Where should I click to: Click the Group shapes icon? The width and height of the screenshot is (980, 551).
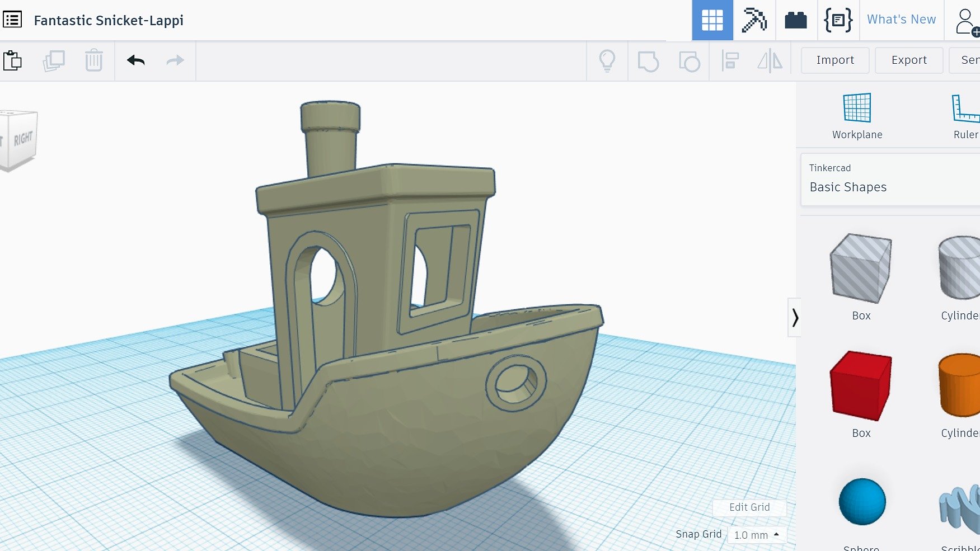[648, 61]
